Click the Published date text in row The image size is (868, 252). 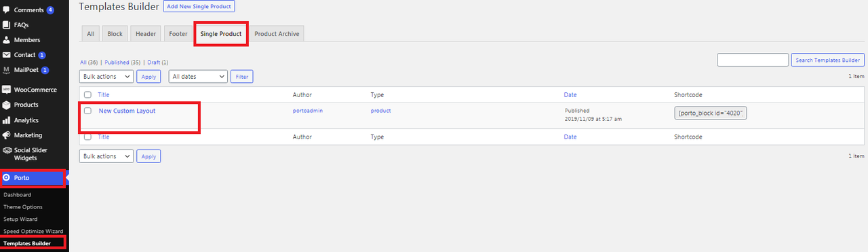(x=593, y=115)
